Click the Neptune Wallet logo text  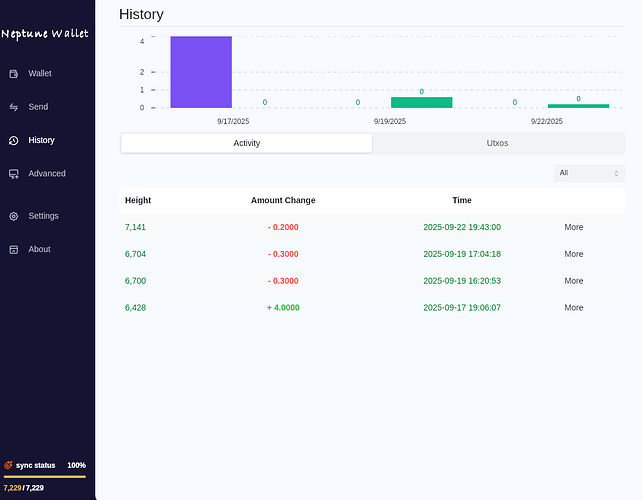coord(45,34)
